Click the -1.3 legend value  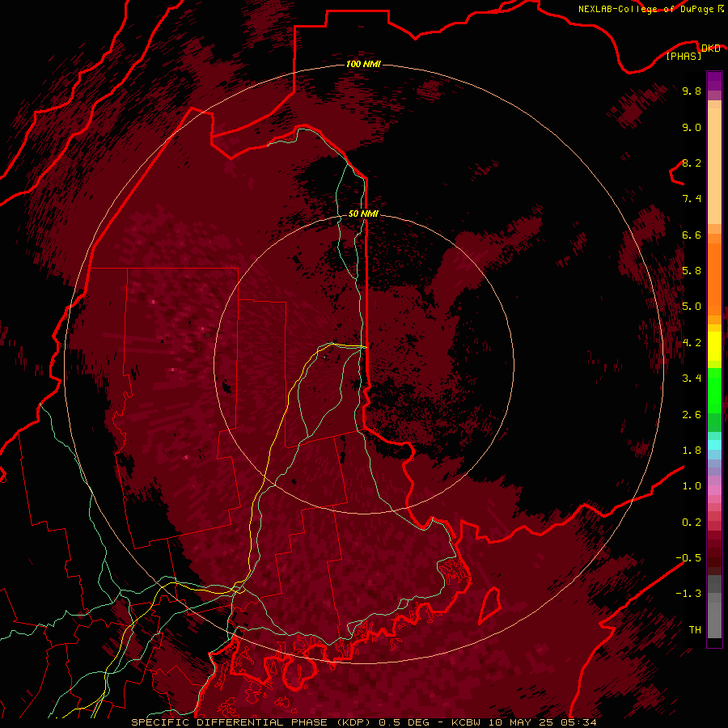point(688,594)
